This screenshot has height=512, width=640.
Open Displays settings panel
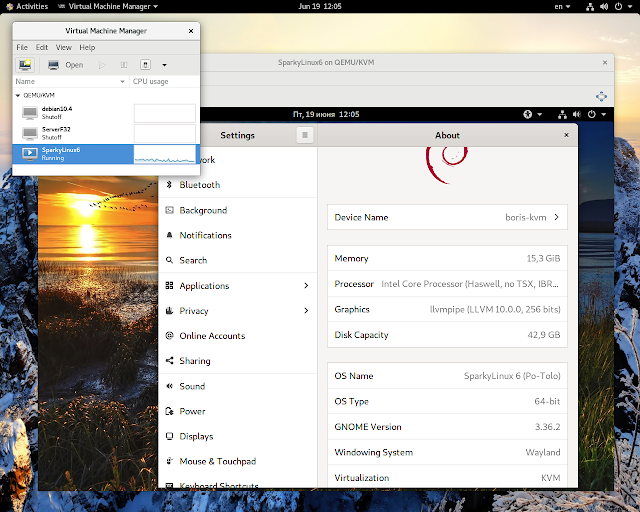click(238, 436)
